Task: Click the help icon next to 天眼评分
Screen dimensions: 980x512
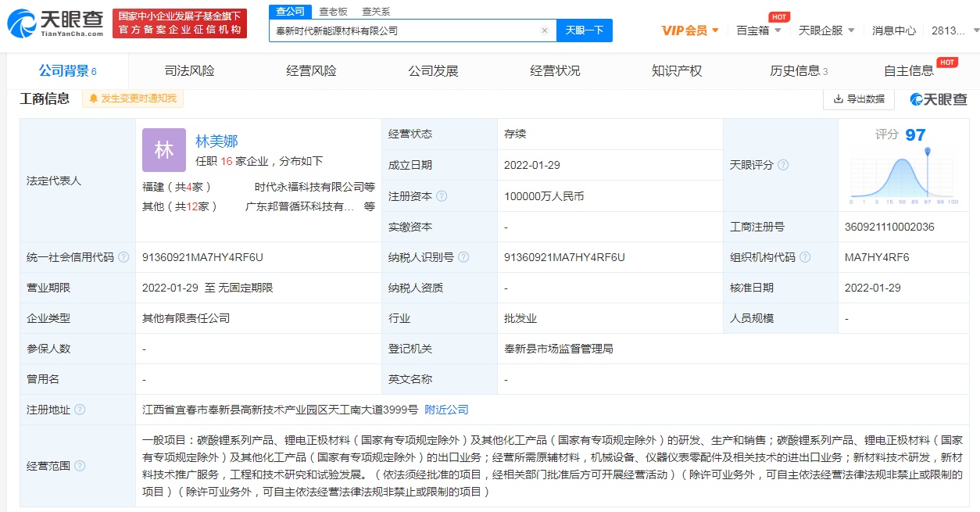Action: click(783, 165)
